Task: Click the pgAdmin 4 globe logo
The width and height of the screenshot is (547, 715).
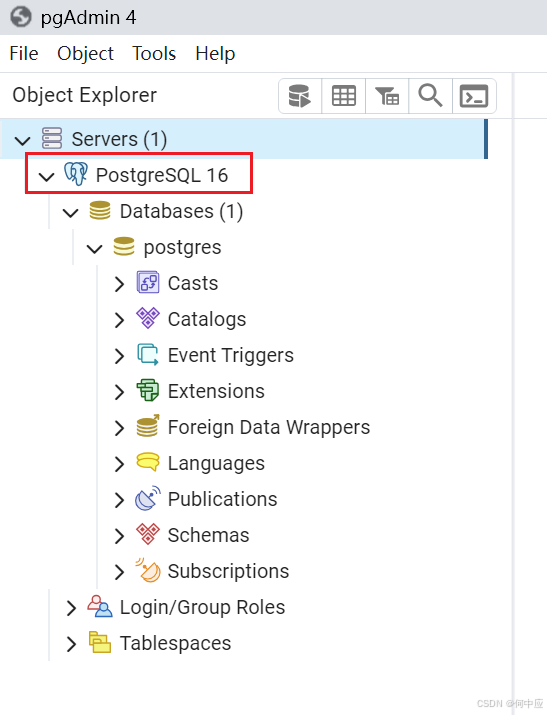Action: pyautogui.click(x=21, y=17)
